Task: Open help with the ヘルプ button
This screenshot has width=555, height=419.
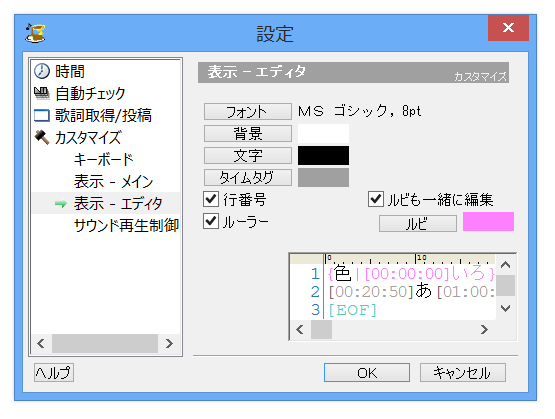Action: (x=54, y=373)
